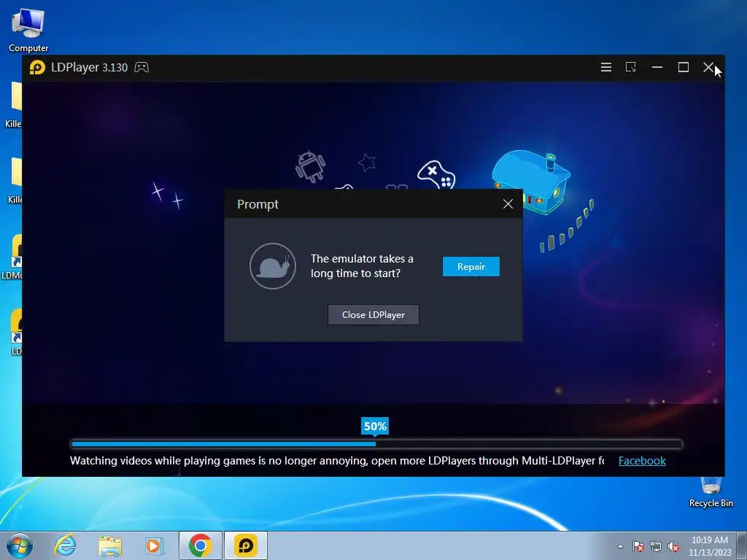Open the Facebook link
747x560 pixels.
tap(642, 461)
